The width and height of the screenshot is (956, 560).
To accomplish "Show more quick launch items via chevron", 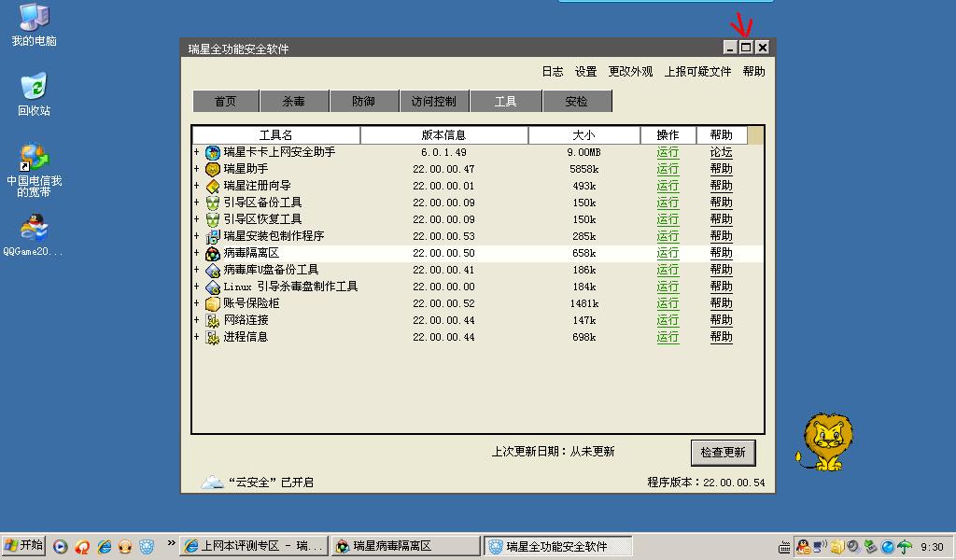I will tap(172, 543).
